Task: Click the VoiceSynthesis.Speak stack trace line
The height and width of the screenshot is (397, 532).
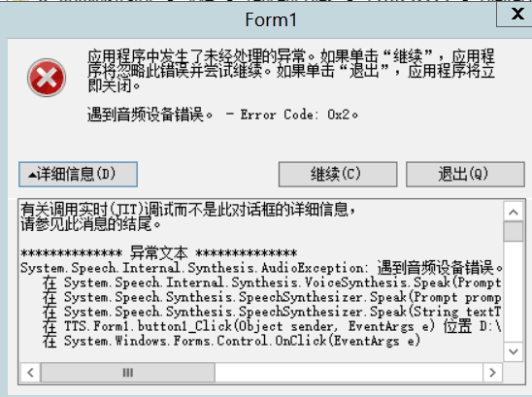Action: click(272, 282)
